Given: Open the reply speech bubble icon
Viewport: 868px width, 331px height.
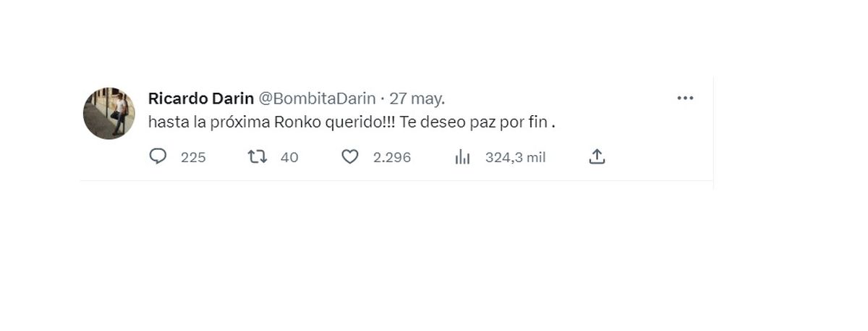Looking at the screenshot, I should tap(158, 156).
